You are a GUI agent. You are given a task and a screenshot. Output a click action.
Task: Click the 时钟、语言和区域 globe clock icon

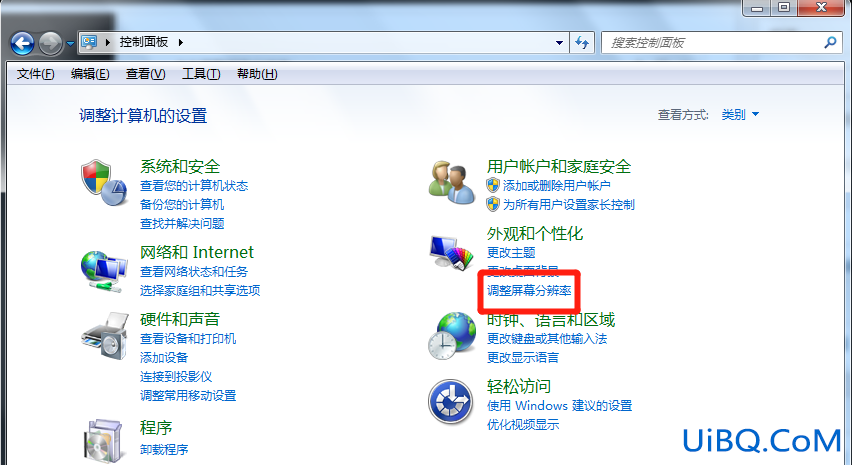click(x=452, y=336)
